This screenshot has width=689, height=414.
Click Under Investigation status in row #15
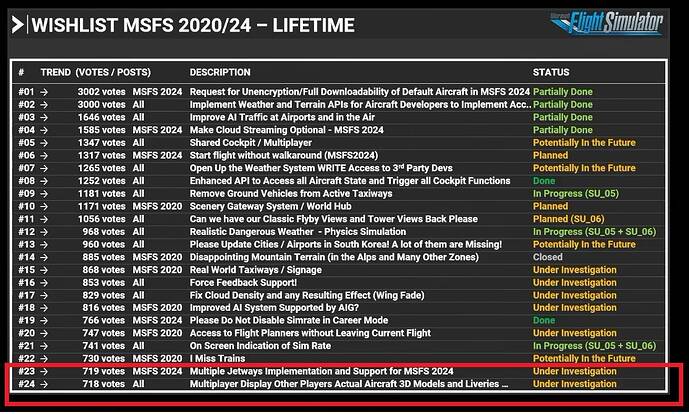coord(575,270)
